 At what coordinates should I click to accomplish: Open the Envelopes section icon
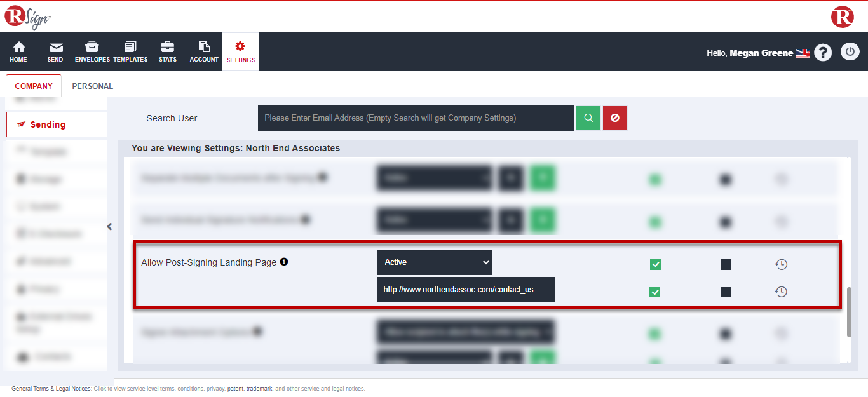92,48
